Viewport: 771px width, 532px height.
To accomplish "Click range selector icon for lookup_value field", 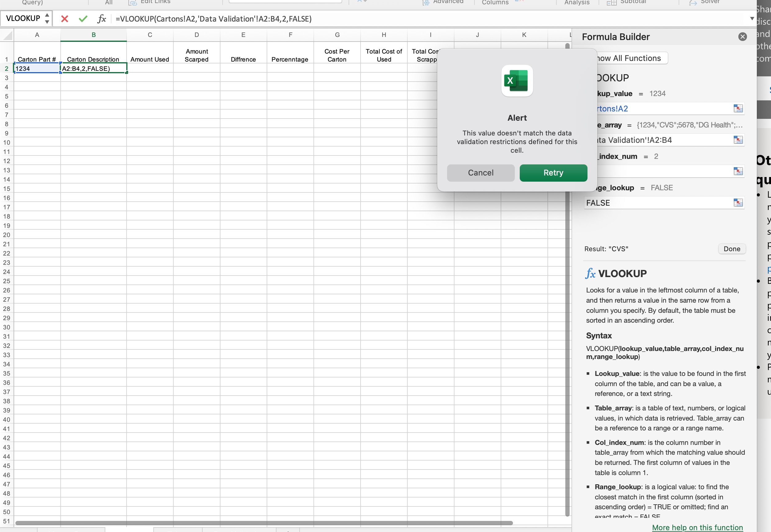I will (738, 108).
